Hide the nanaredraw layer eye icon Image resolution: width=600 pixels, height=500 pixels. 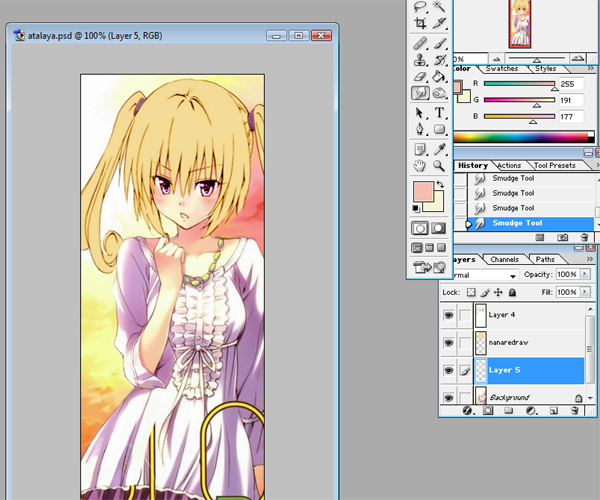(x=448, y=342)
